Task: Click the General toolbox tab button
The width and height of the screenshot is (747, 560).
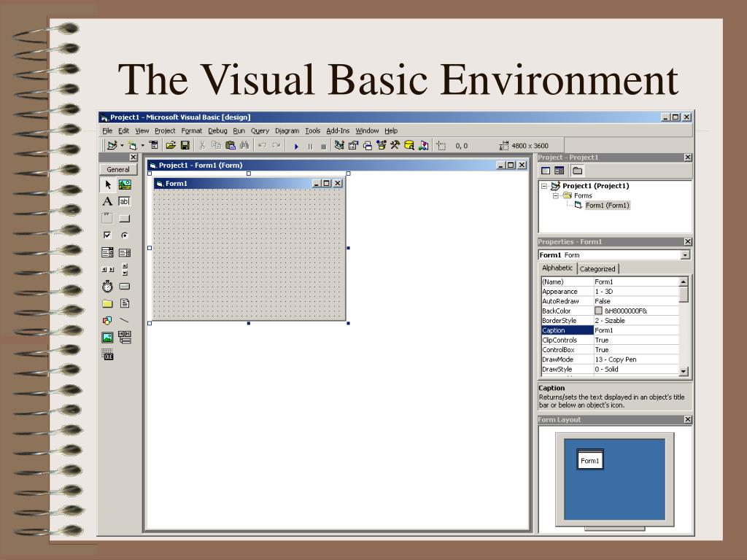Action: [118, 169]
